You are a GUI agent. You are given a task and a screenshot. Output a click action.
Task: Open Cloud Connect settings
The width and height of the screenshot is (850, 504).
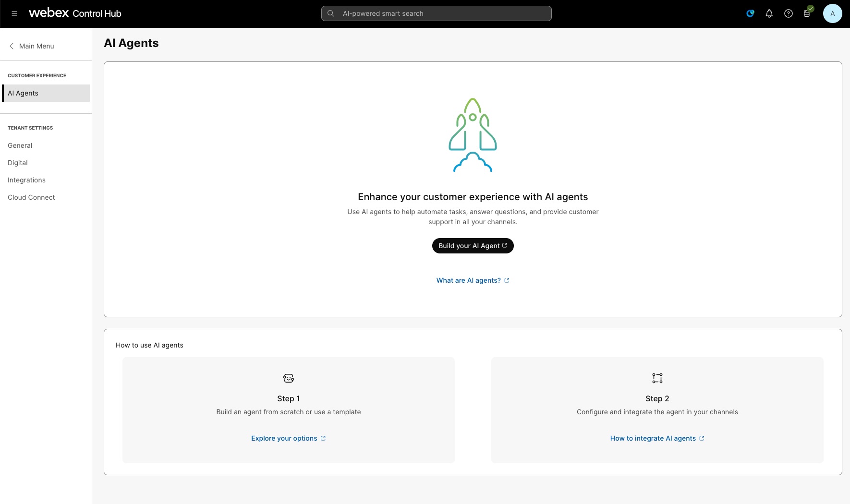[x=31, y=197]
